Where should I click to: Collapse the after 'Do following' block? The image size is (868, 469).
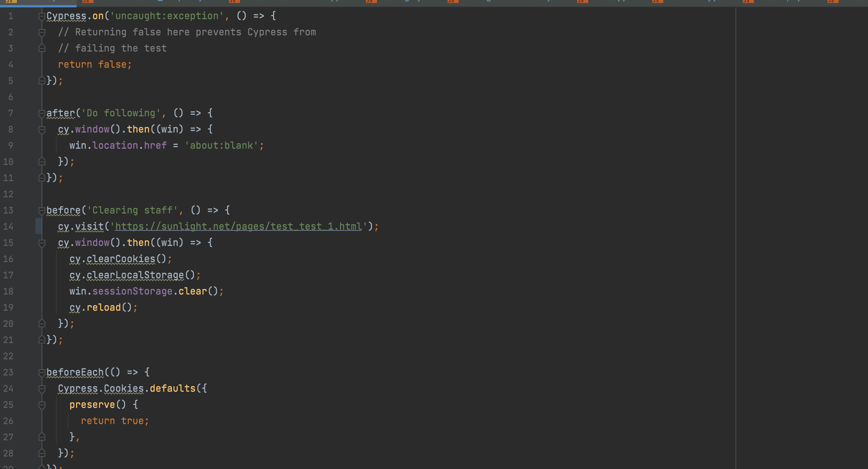click(x=42, y=113)
